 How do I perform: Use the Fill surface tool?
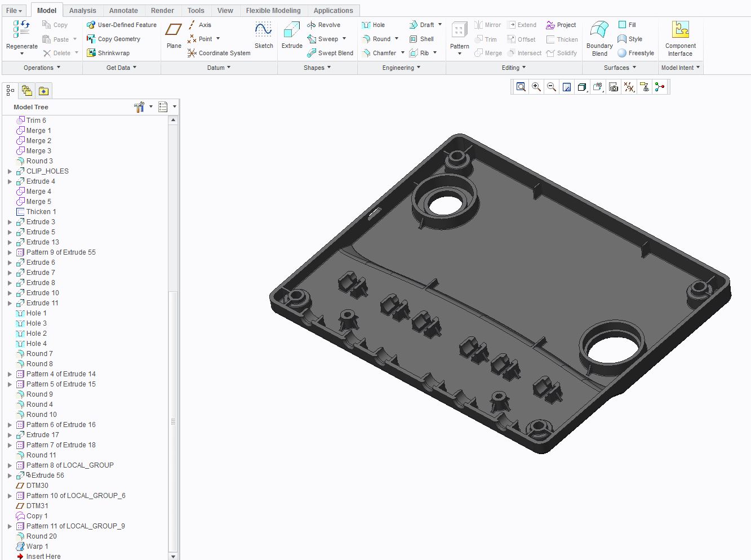[627, 25]
